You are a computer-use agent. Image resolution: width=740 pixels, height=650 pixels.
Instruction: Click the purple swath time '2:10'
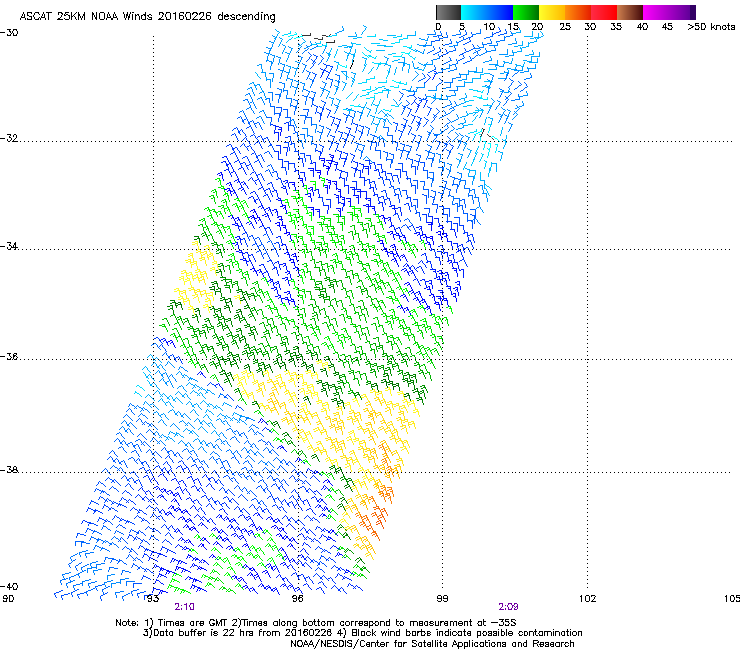185,607
